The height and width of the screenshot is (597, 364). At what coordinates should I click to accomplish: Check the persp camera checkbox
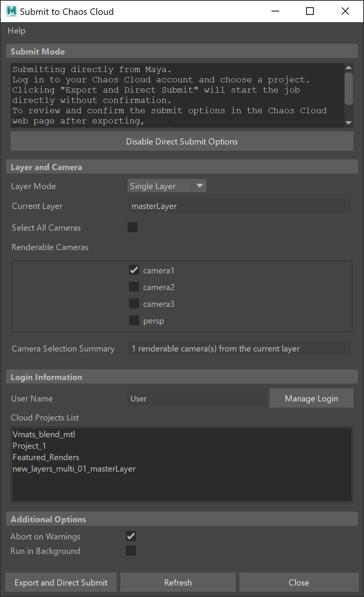[x=134, y=321]
